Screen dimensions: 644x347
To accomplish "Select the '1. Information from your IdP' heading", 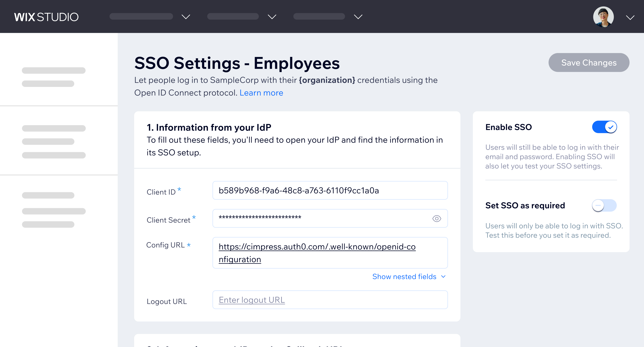I will [x=209, y=127].
